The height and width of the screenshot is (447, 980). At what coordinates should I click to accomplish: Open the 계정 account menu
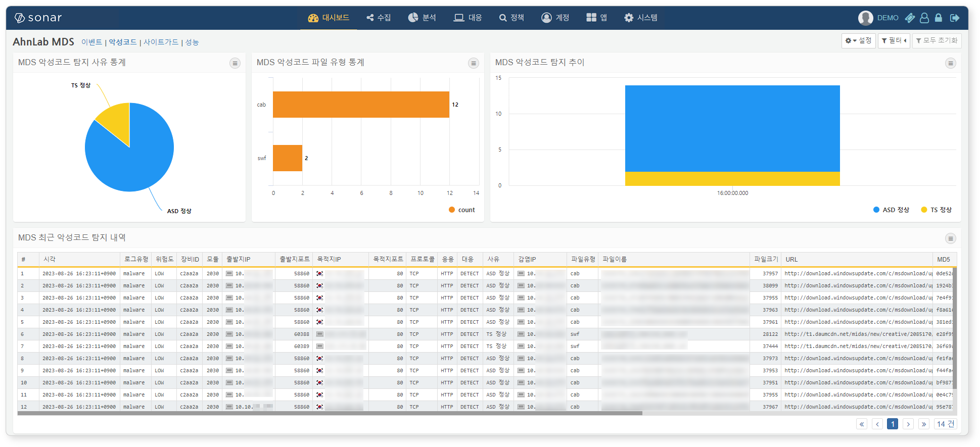555,18
